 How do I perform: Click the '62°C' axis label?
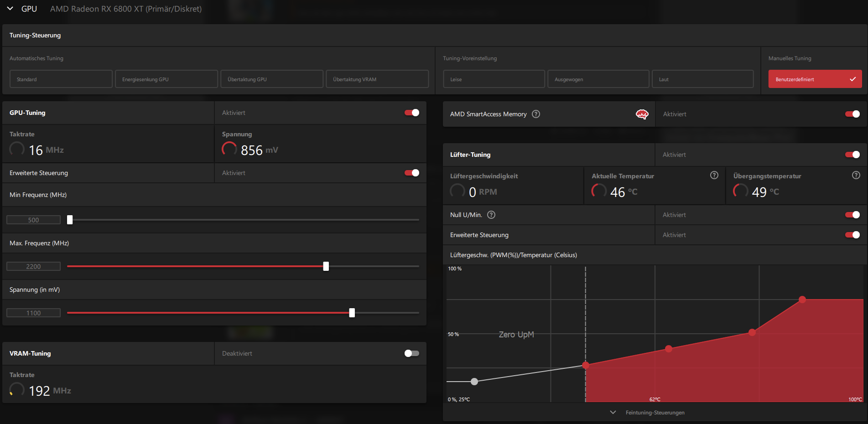655,399
